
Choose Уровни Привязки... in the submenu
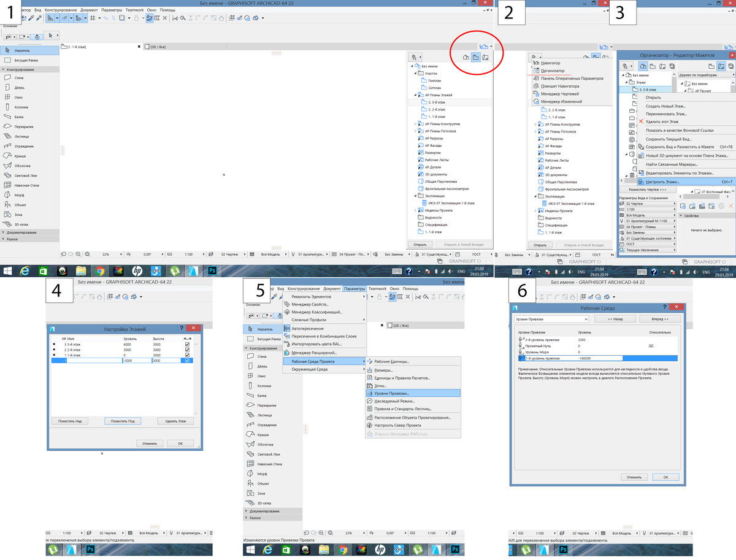pyautogui.click(x=413, y=393)
